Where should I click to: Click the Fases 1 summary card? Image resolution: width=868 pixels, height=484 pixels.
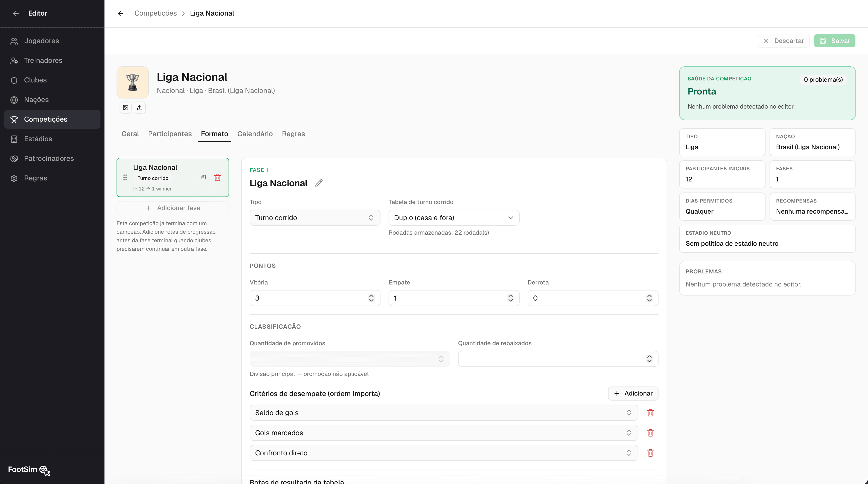coord(812,174)
